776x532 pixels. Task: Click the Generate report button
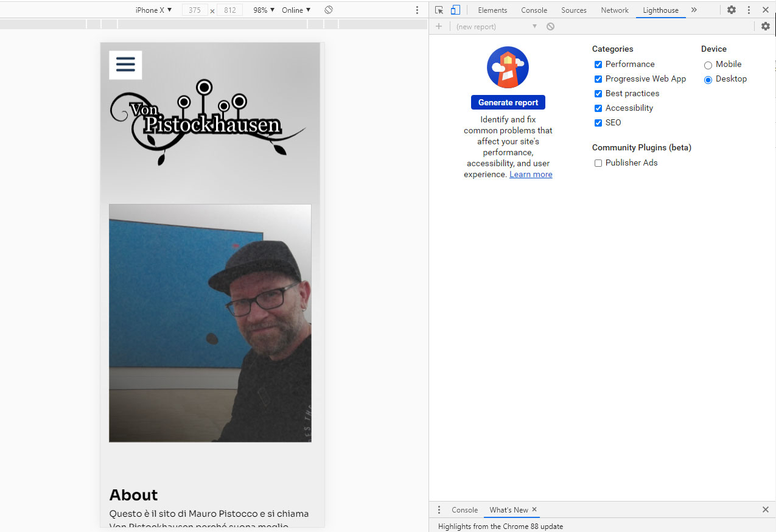click(508, 102)
